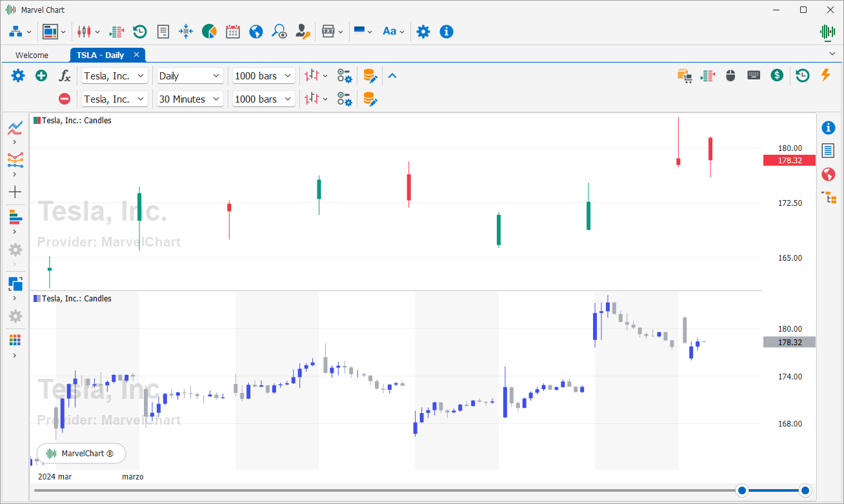Viewport: 844px width, 504px height.
Task: Click the red remove symbol minus icon
Action: [x=65, y=99]
